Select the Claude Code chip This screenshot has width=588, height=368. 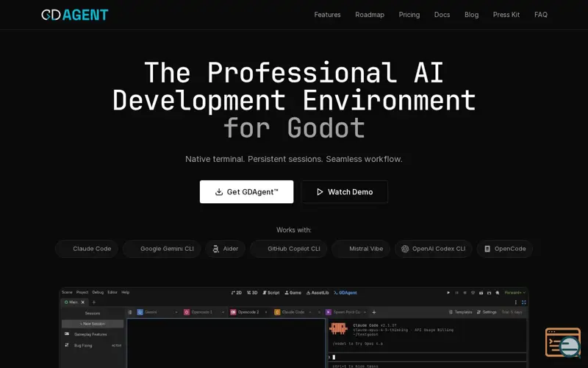(x=87, y=249)
